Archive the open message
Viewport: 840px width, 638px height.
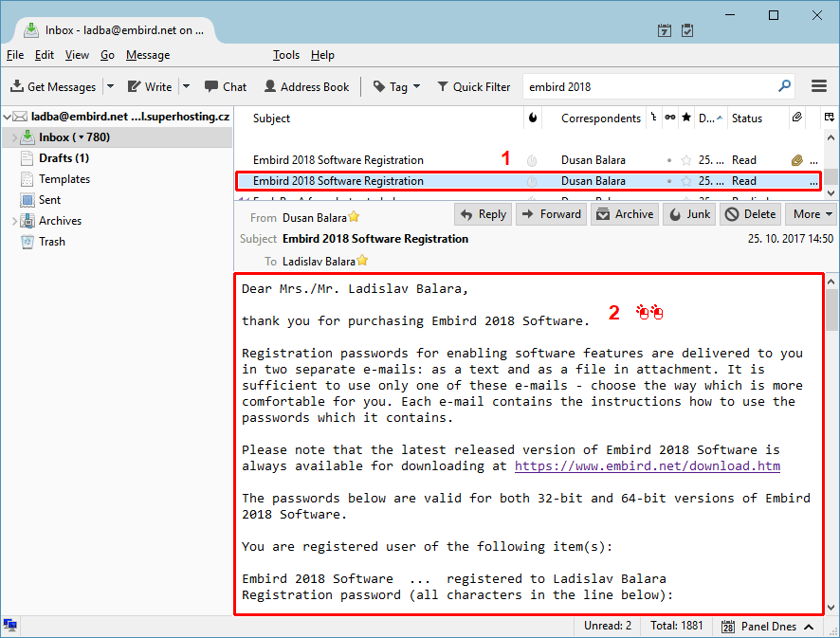pyautogui.click(x=625, y=214)
